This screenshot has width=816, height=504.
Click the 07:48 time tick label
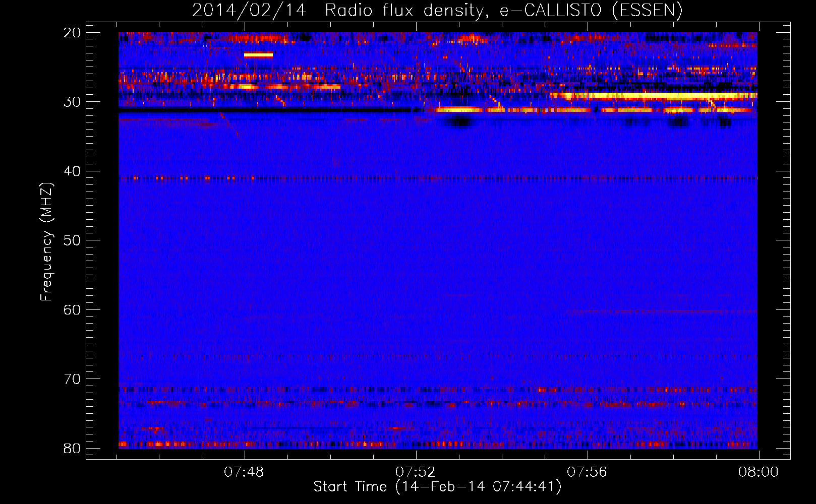click(244, 472)
